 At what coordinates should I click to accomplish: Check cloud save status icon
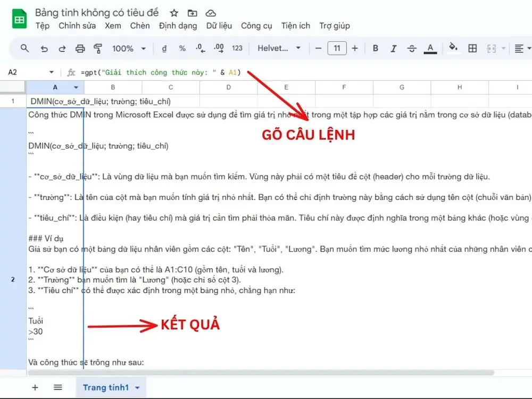pyautogui.click(x=211, y=13)
